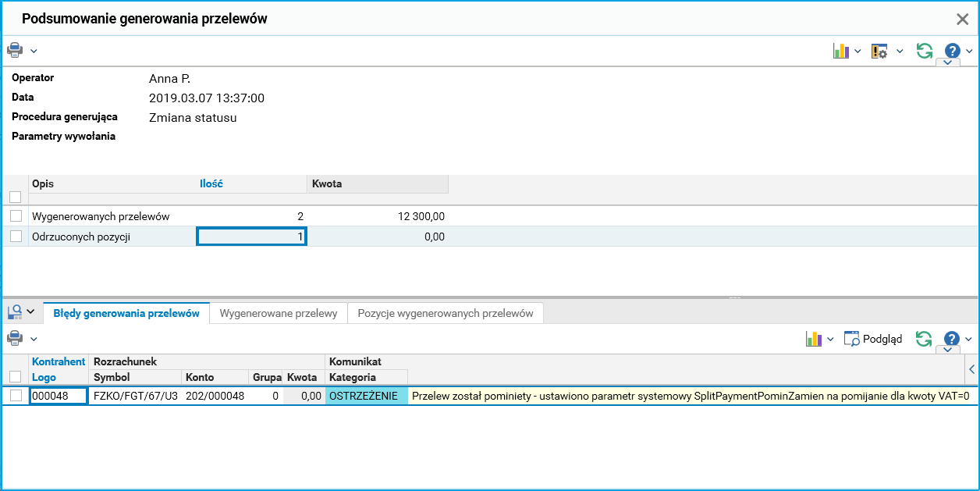Expand the top chart icon dropdown arrow

[857, 52]
